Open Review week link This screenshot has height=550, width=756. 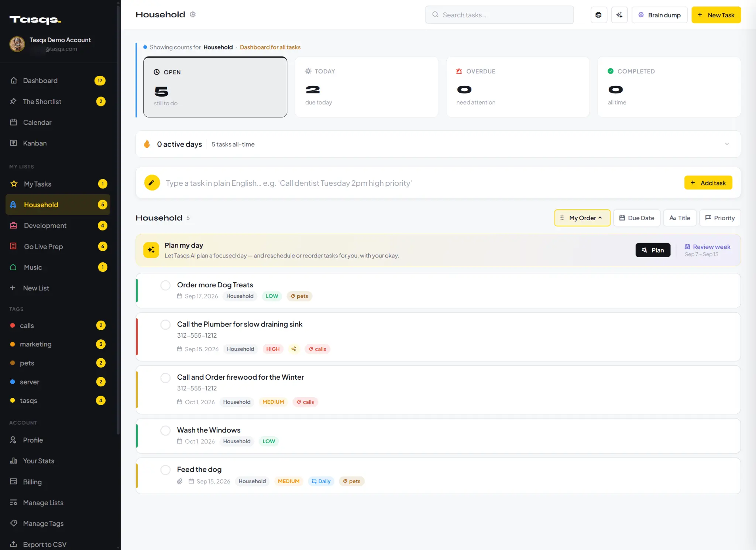(x=708, y=247)
